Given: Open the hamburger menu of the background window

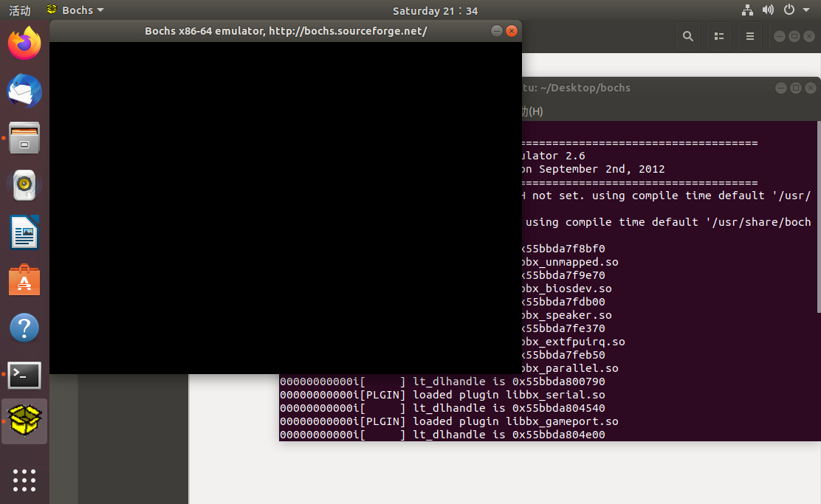Looking at the screenshot, I should 749,35.
